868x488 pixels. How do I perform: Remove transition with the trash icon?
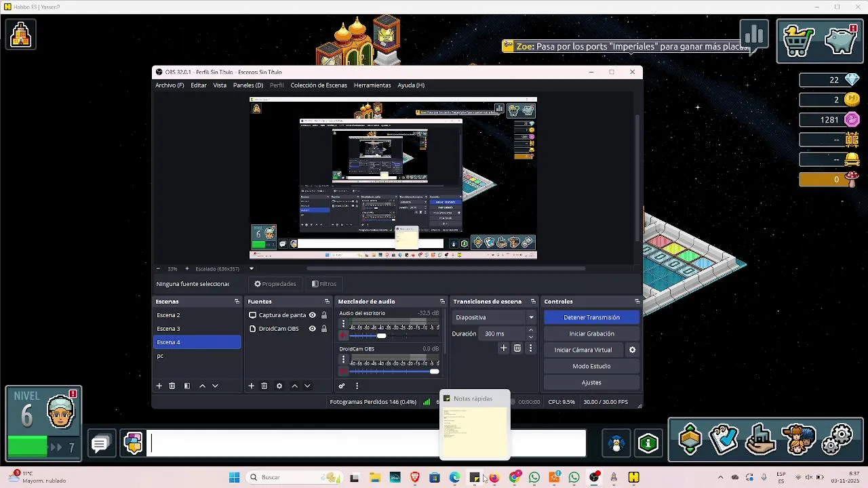517,348
